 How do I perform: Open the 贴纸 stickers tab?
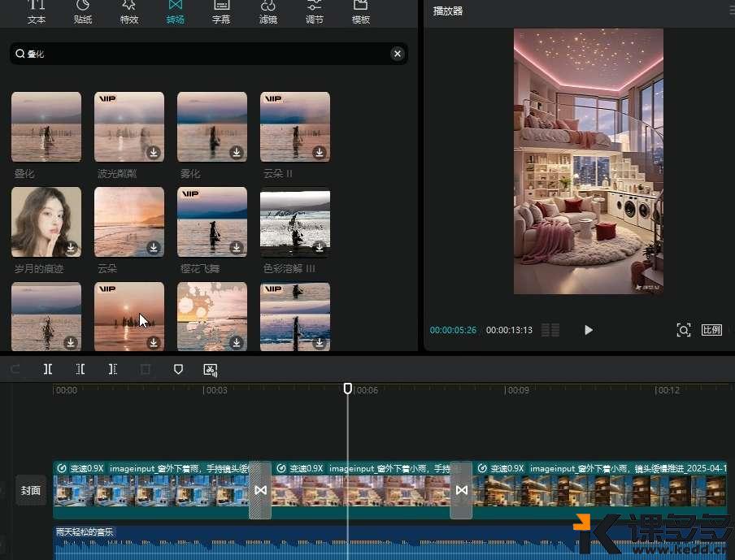[x=82, y=12]
